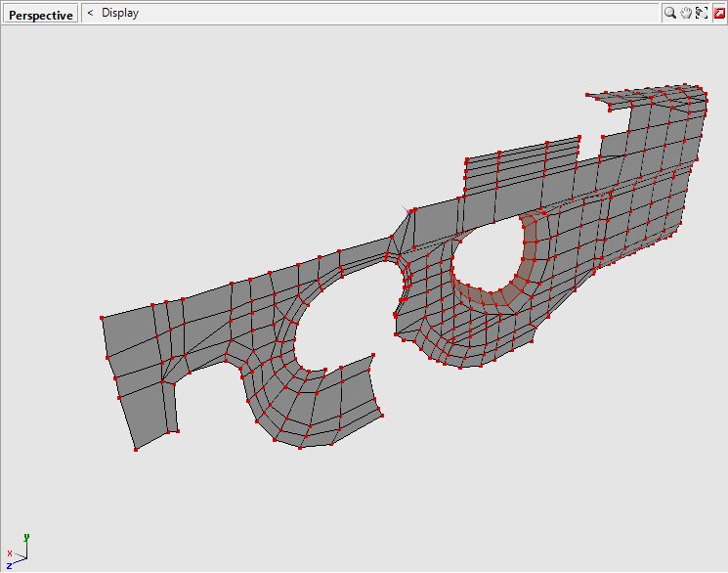Click the red X axis label on gizmo

[x=9, y=554]
